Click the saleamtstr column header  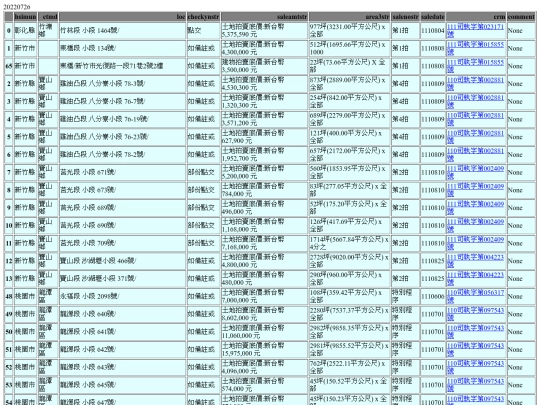(x=264, y=17)
